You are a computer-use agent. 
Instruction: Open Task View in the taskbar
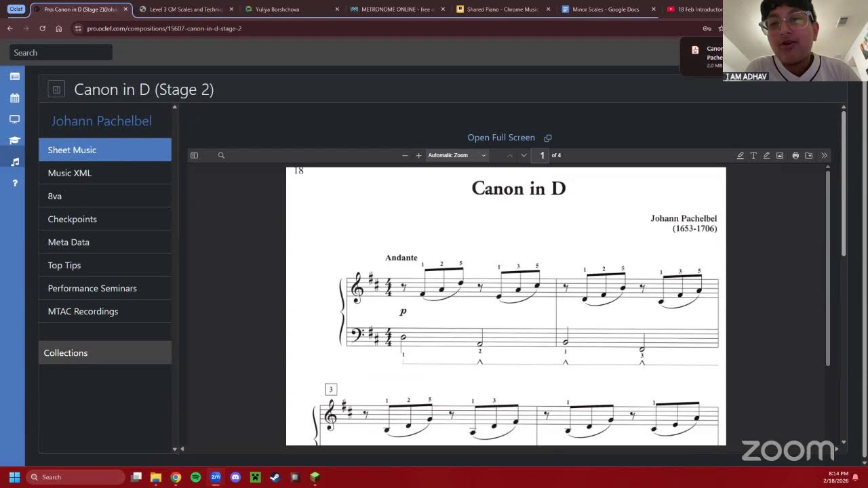point(136,477)
